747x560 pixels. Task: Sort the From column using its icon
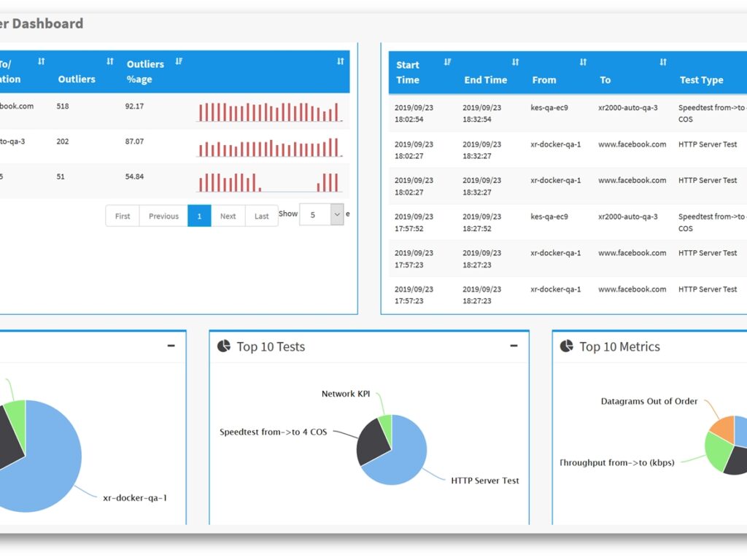[x=583, y=63]
